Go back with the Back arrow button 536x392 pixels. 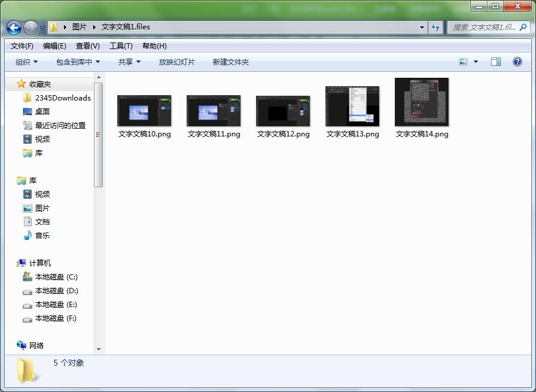pyautogui.click(x=14, y=28)
